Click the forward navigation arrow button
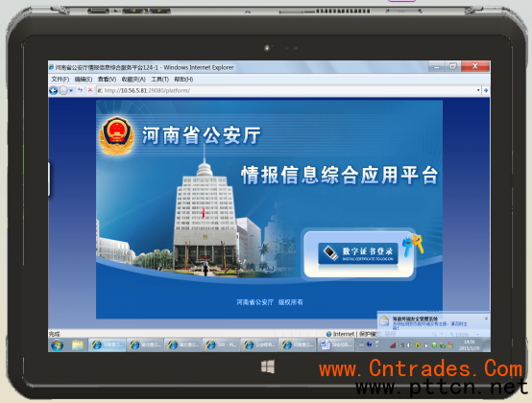This screenshot has height=403, width=532. pyautogui.click(x=63, y=90)
